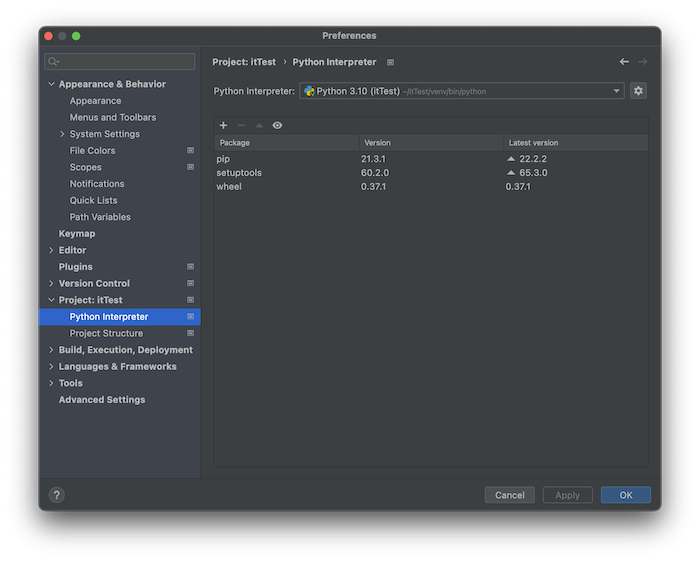
Task: Open Plugins settings
Action: [75, 267]
